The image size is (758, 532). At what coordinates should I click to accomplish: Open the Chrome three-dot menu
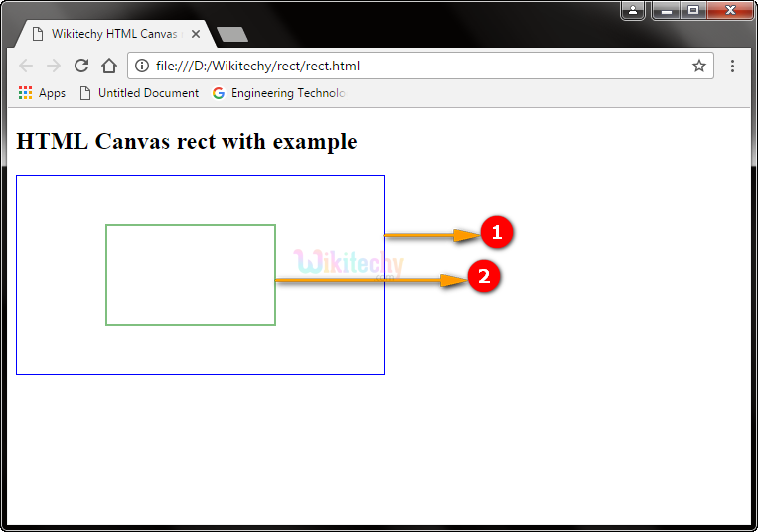pos(732,66)
